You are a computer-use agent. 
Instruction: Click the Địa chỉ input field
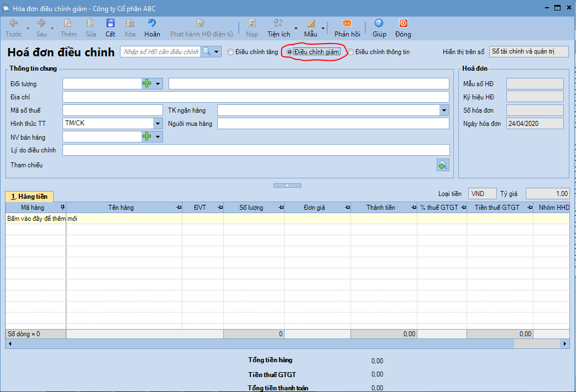click(256, 97)
